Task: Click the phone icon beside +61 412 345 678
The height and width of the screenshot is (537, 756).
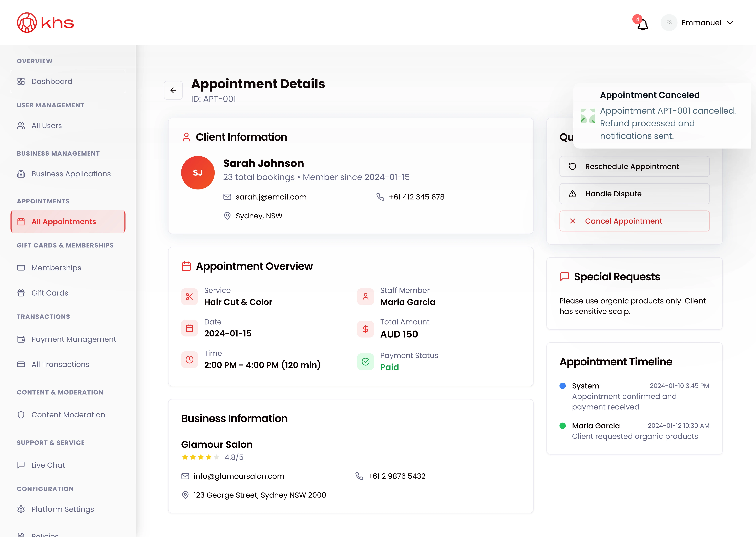Action: point(380,197)
